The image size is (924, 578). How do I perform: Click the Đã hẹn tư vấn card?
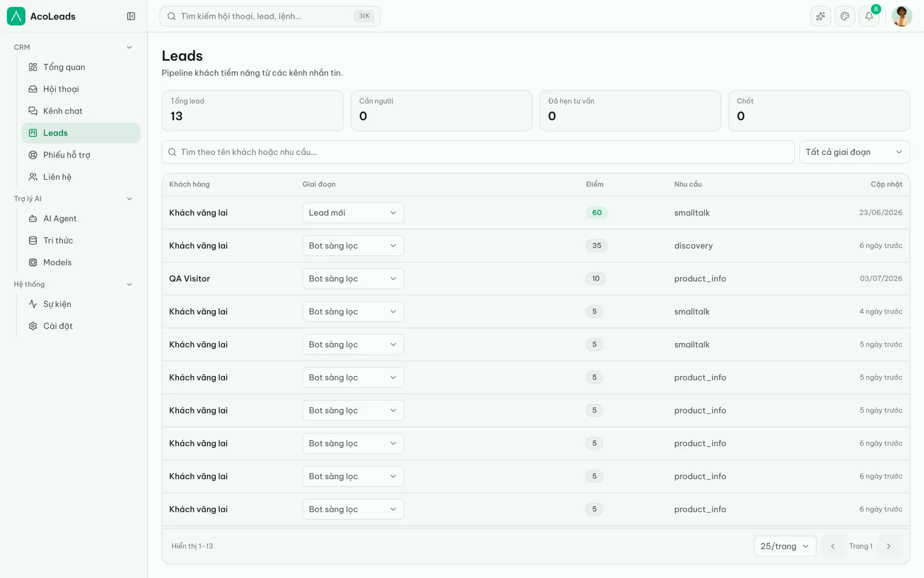pos(630,111)
